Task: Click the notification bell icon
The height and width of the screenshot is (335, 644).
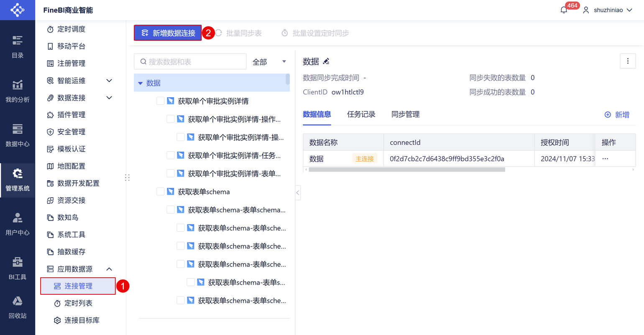Action: click(x=564, y=10)
